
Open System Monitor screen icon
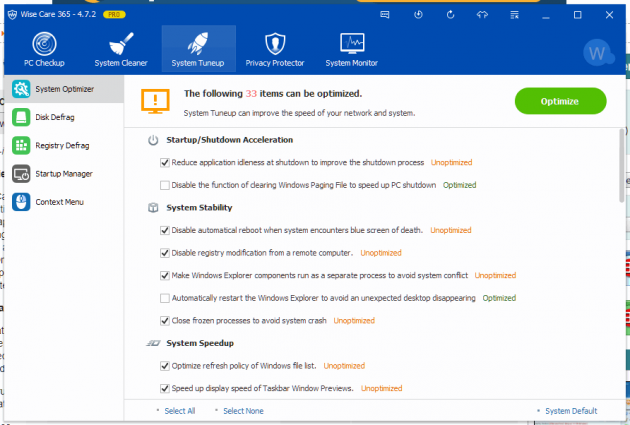pos(351,45)
